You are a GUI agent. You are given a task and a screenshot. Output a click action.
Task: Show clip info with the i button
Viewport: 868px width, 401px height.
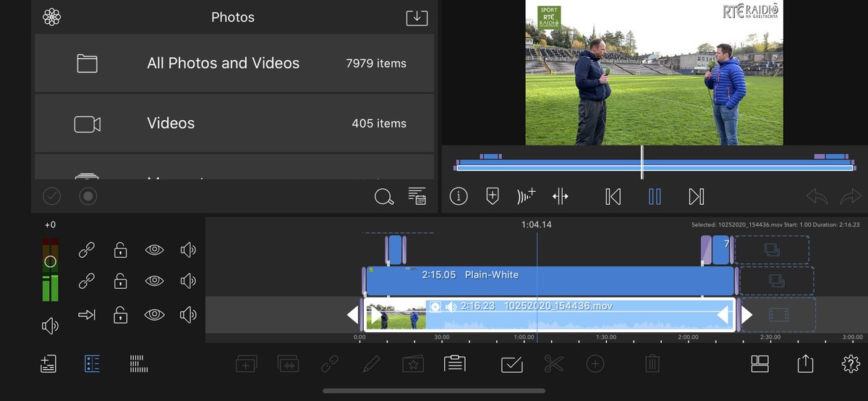click(x=459, y=196)
